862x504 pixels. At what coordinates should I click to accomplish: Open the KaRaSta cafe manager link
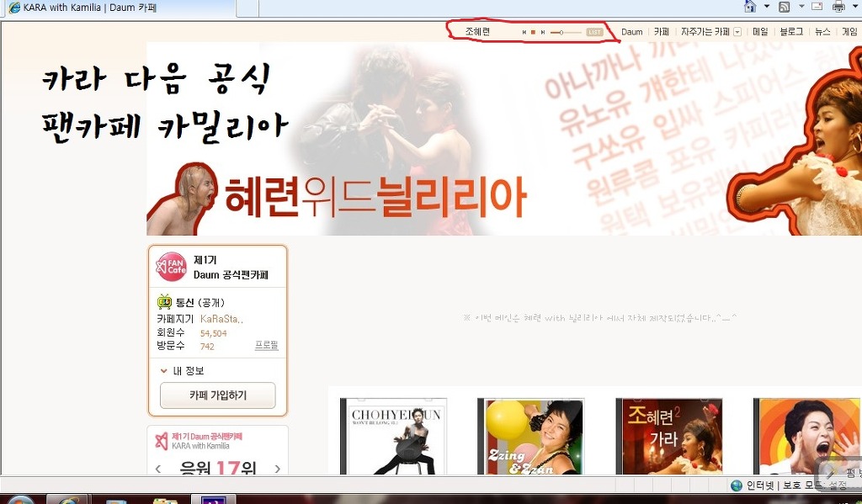[221, 319]
